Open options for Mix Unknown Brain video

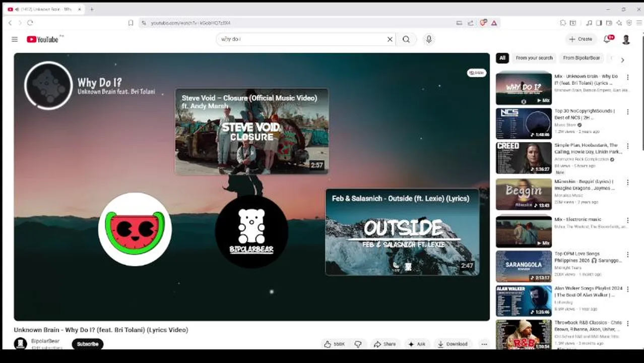627,77
